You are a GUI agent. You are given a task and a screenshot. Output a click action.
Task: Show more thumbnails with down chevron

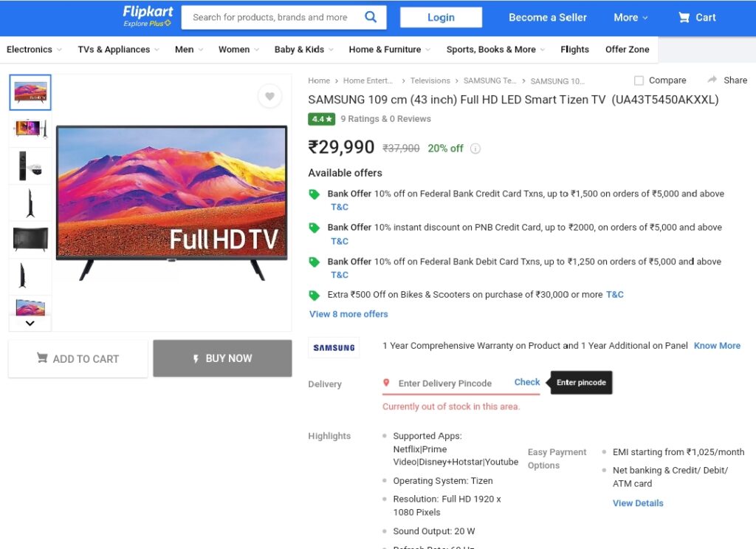pyautogui.click(x=30, y=323)
